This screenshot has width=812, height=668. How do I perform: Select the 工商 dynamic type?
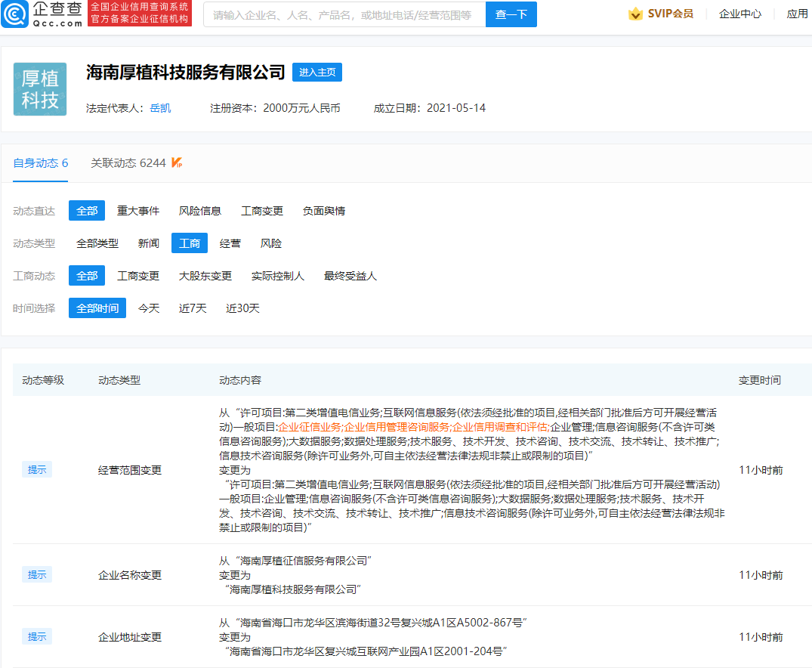coord(190,243)
